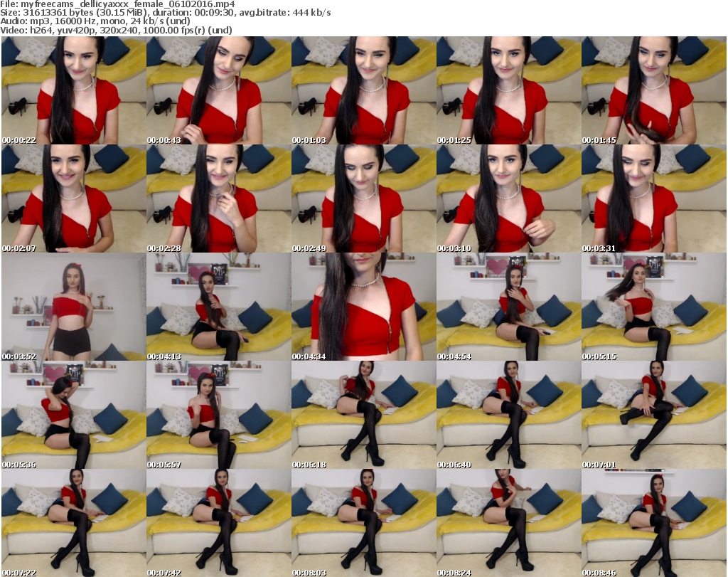Click the Video h264 info line

tap(116, 30)
